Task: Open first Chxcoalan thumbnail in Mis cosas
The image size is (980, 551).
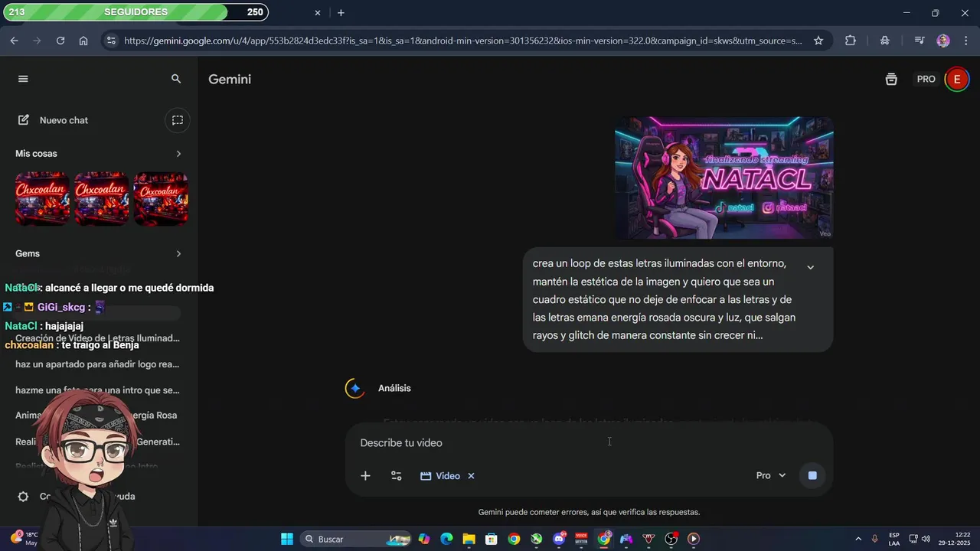Action: (42, 199)
